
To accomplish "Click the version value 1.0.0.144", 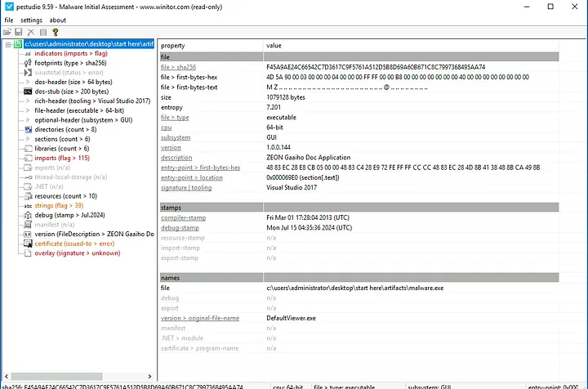I will point(278,147).
